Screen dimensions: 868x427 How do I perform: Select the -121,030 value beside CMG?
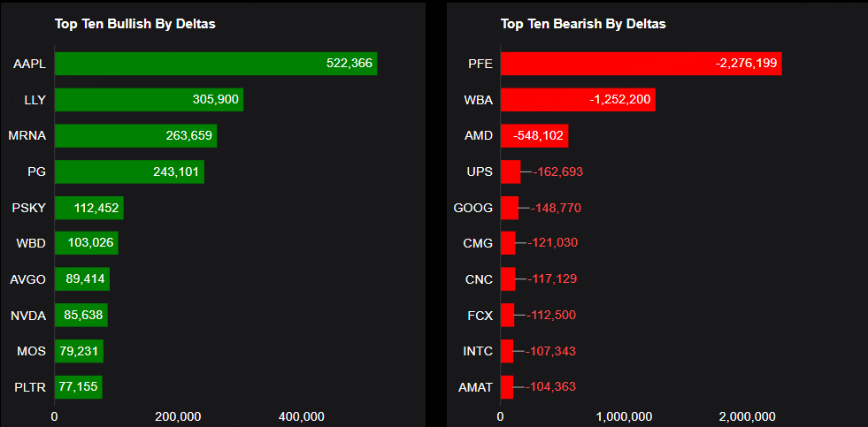coord(552,244)
